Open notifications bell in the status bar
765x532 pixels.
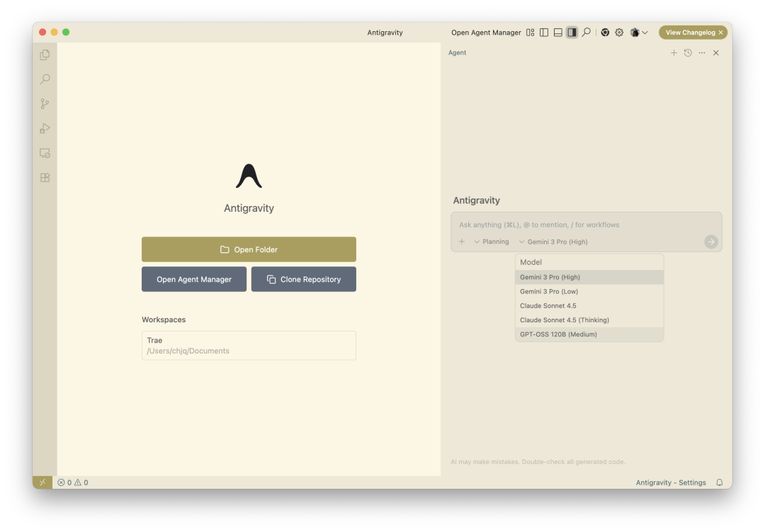click(720, 482)
